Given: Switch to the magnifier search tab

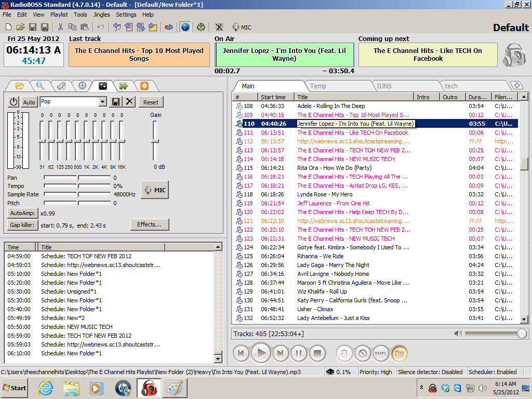Looking at the screenshot, I should coord(41,86).
